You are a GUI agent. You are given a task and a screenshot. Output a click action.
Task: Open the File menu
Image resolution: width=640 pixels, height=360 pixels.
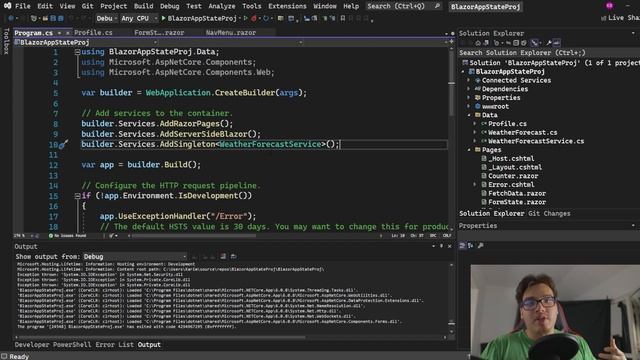(x=22, y=6)
